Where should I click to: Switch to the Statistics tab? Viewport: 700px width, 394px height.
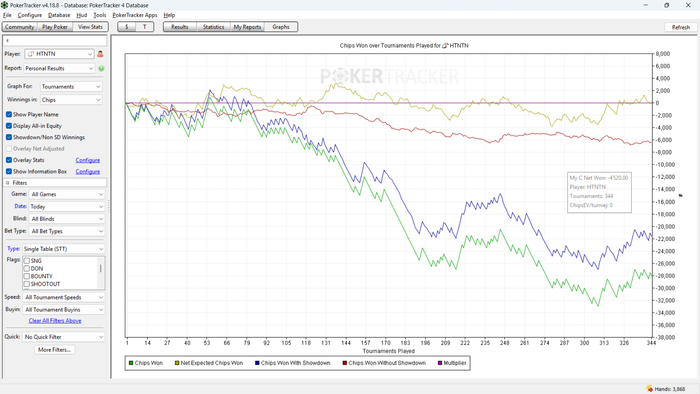(x=213, y=27)
